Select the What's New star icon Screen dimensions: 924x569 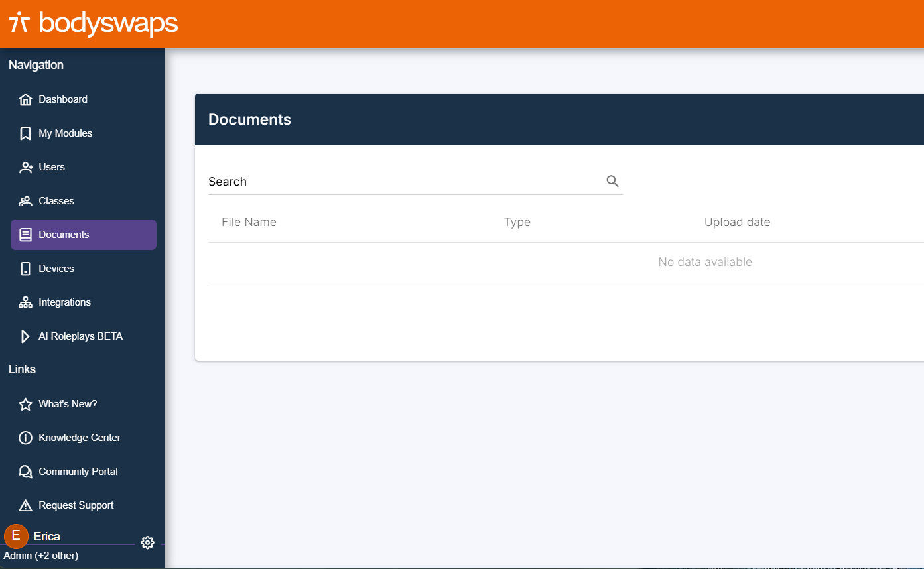(25, 403)
